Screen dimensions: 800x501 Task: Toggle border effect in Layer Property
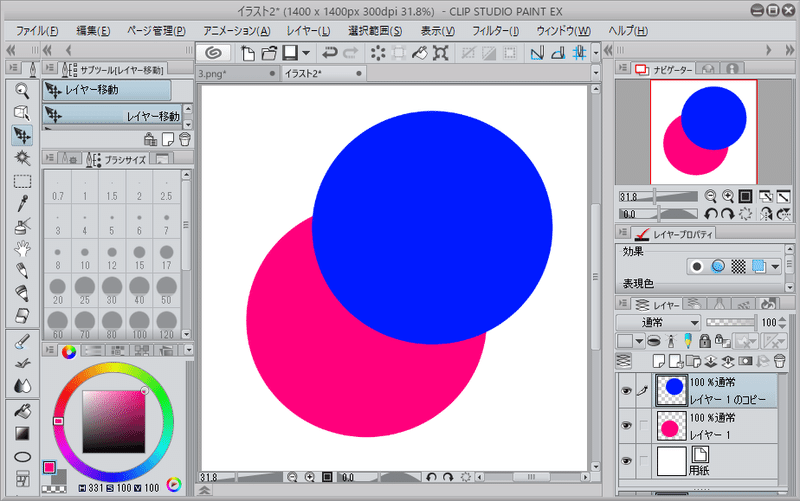pos(696,266)
